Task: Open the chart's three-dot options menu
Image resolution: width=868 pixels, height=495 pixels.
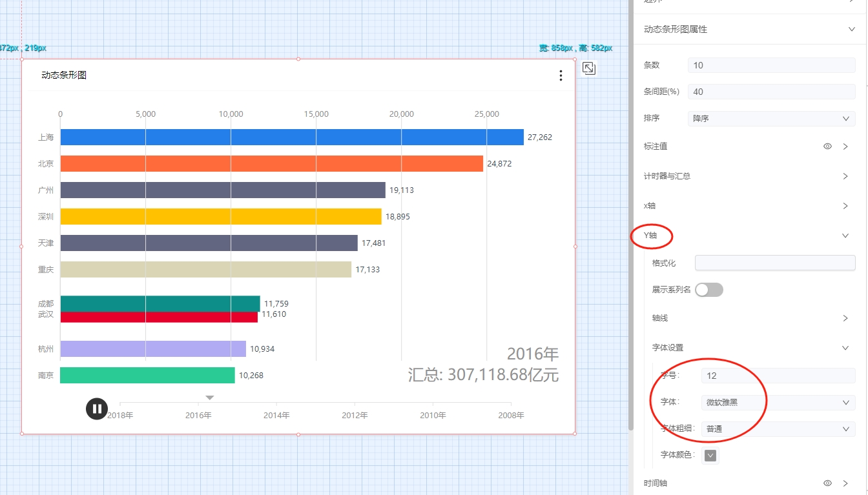Action: click(561, 76)
